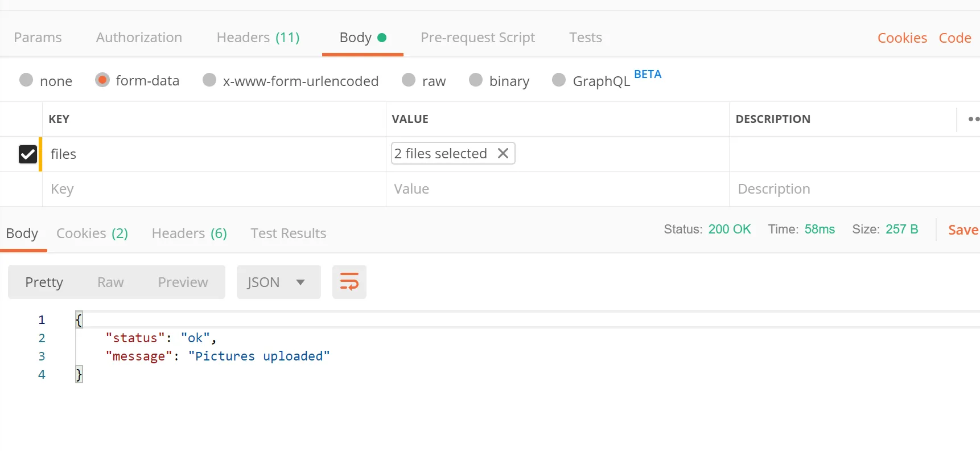Click the empty Key input field
The width and height of the screenshot is (980, 451).
click(x=213, y=189)
